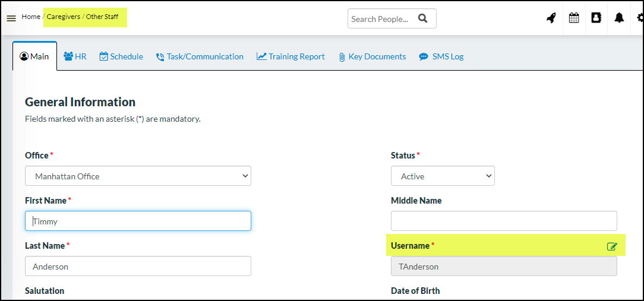
Task: Select the Key Documents tab
Action: click(372, 56)
